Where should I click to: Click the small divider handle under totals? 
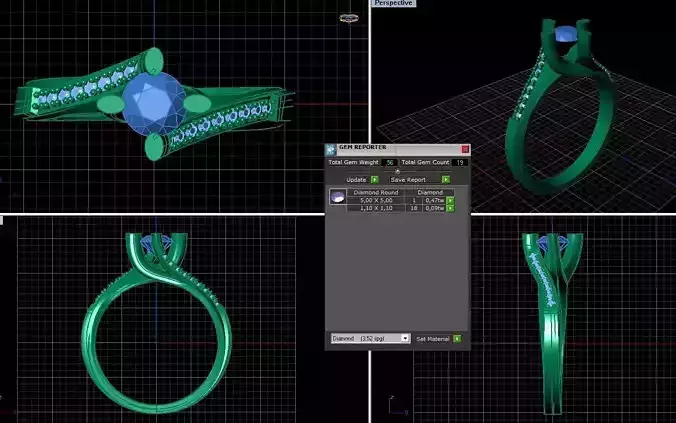point(397,172)
